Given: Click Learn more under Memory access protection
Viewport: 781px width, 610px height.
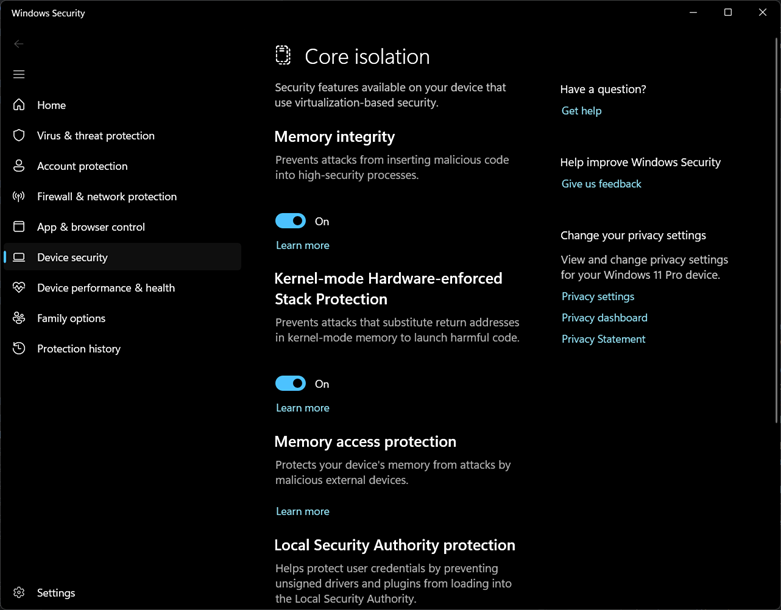Looking at the screenshot, I should [302, 511].
